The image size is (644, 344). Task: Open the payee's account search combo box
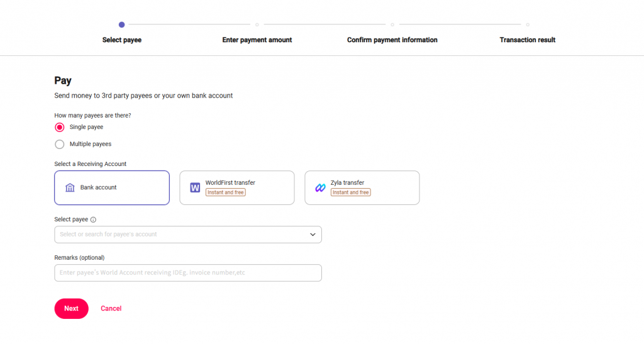click(x=188, y=235)
